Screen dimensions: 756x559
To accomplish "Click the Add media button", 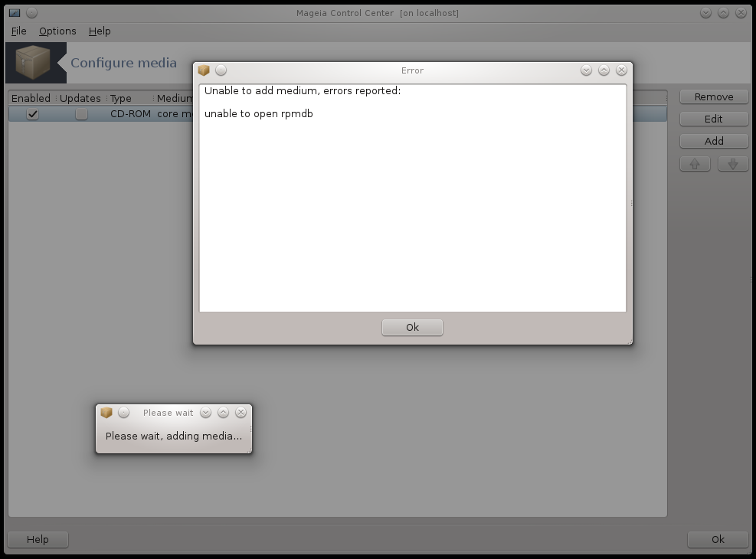I will pyautogui.click(x=714, y=141).
